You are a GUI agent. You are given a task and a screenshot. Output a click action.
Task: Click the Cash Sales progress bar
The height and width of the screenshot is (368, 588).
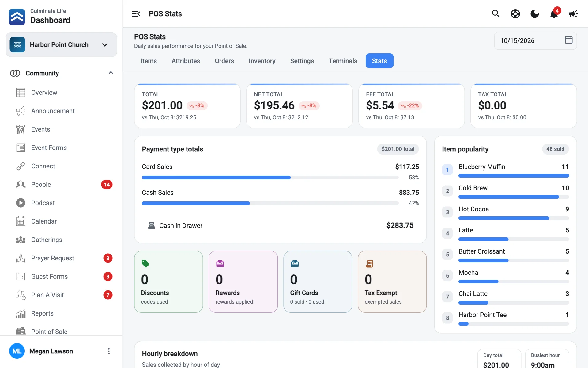270,203
